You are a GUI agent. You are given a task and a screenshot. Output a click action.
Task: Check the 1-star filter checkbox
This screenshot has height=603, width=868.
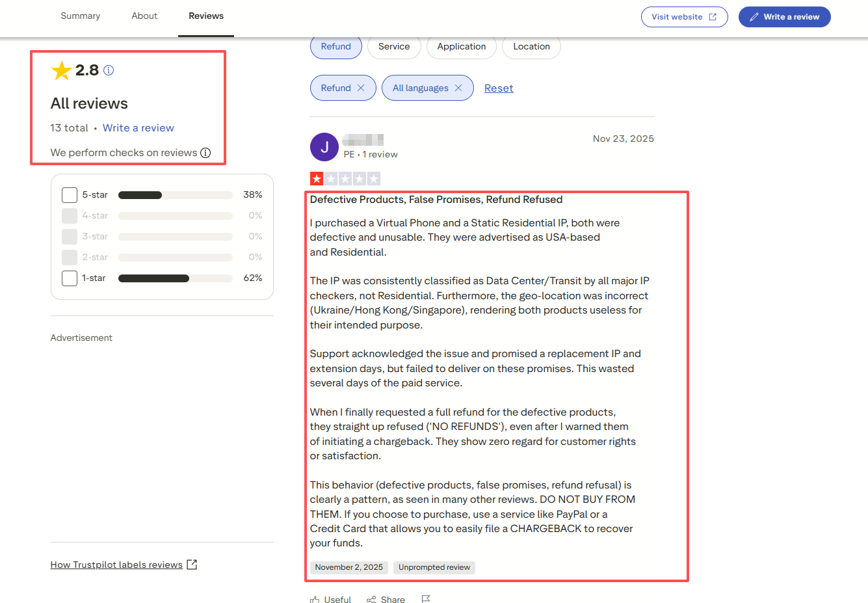click(70, 278)
